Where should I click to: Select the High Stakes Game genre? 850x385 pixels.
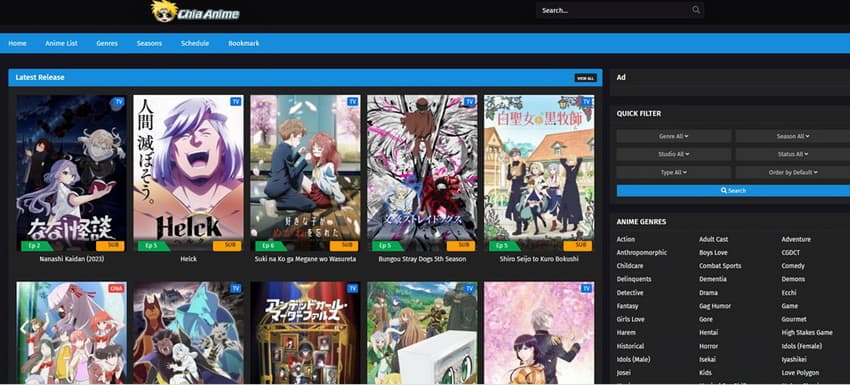807,332
